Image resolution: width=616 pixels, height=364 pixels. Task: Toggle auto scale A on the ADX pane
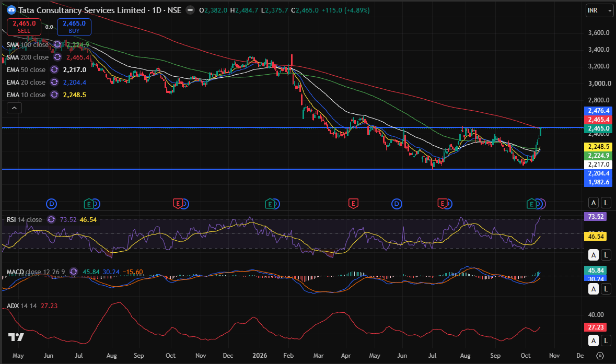(x=594, y=341)
